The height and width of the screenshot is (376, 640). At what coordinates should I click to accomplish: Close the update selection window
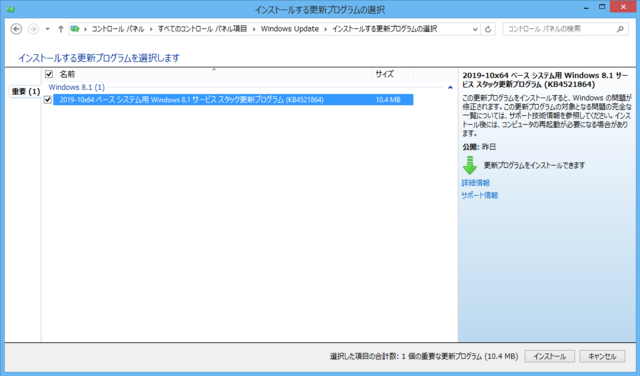click(x=623, y=7)
